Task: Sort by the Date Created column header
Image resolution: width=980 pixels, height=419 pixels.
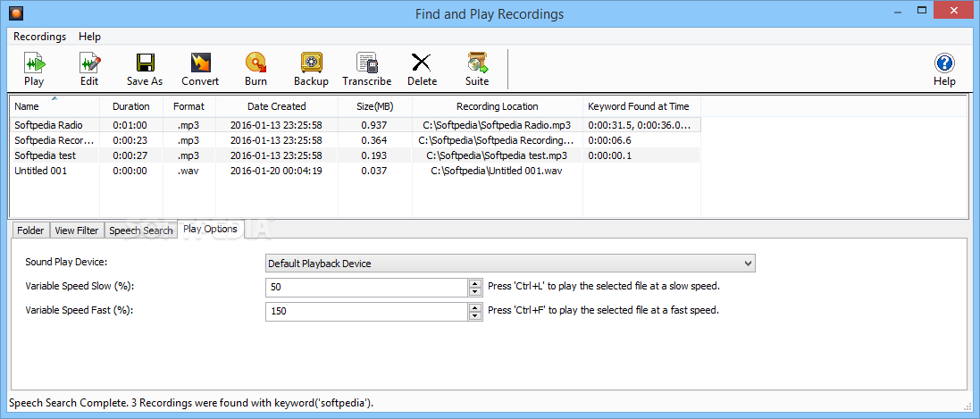Action: pyautogui.click(x=276, y=106)
